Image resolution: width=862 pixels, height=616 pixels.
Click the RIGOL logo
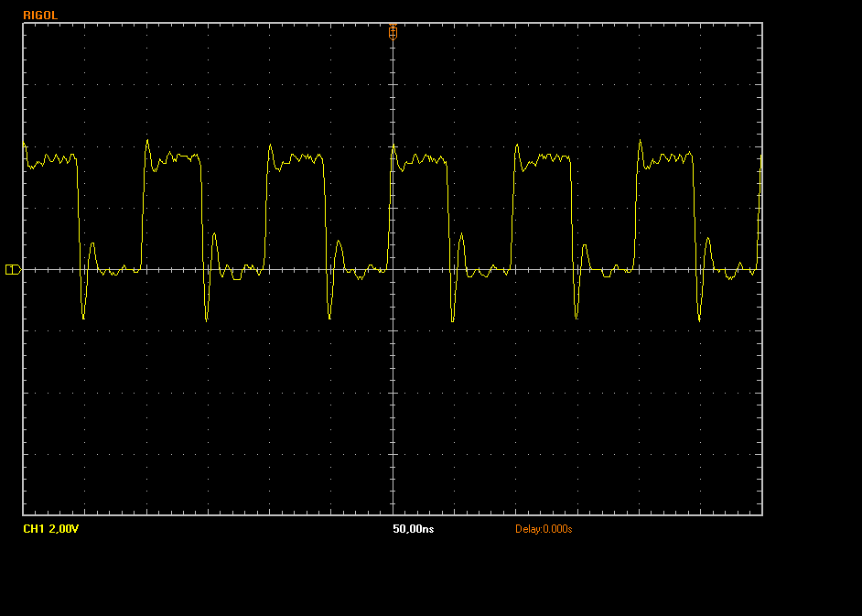(x=40, y=16)
